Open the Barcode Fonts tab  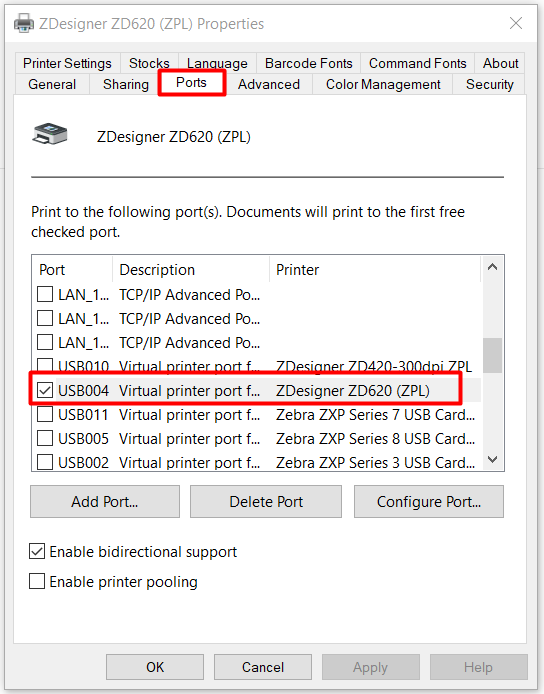pos(309,63)
